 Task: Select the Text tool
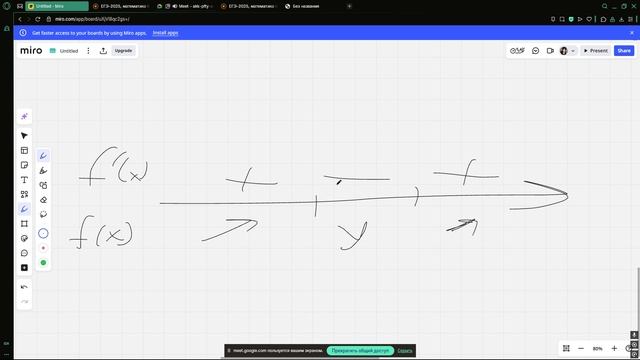[24, 180]
